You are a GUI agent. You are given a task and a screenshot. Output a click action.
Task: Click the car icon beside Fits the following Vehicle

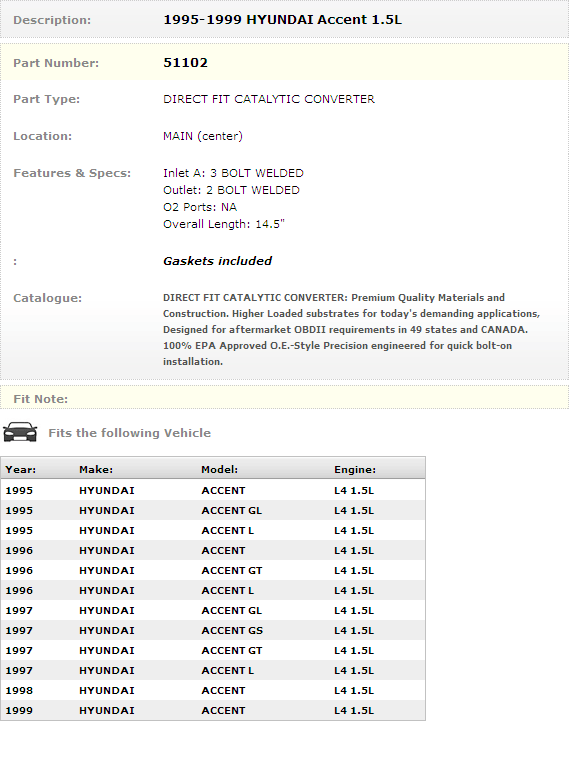click(x=20, y=432)
